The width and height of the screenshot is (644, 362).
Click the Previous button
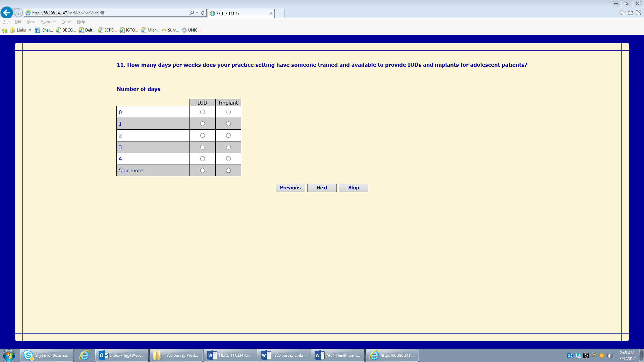(290, 188)
